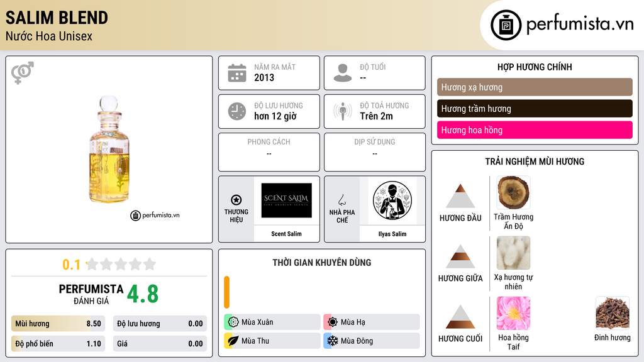644x362 pixels.
Task: Click the perfumista.vn site name
Action: (580, 24)
